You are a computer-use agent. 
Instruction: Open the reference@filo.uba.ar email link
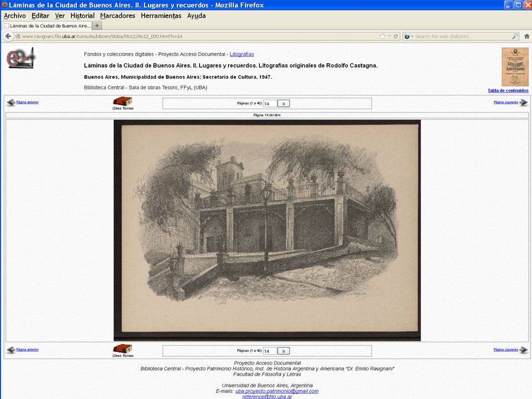267,397
